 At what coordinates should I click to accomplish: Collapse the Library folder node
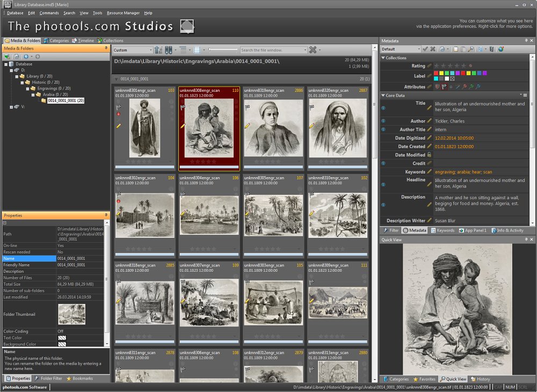17,76
